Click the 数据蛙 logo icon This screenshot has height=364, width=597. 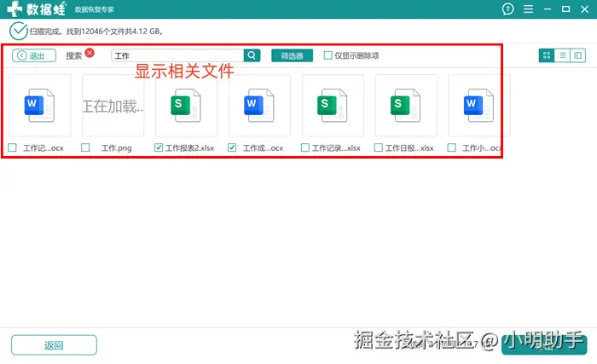14,9
